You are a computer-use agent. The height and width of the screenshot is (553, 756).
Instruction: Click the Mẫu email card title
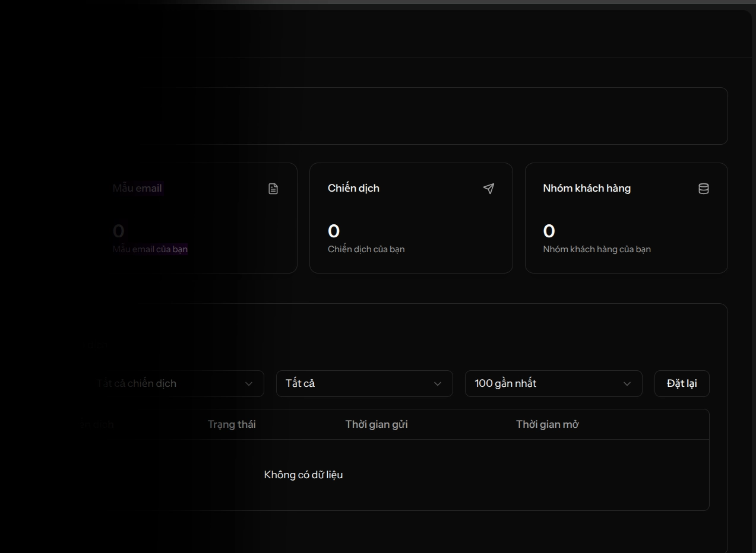coord(137,188)
